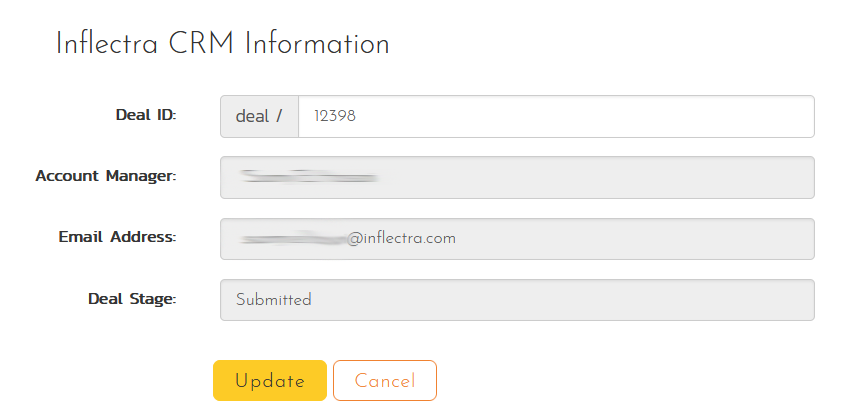Click the "Deal Stage:" label

[132, 298]
